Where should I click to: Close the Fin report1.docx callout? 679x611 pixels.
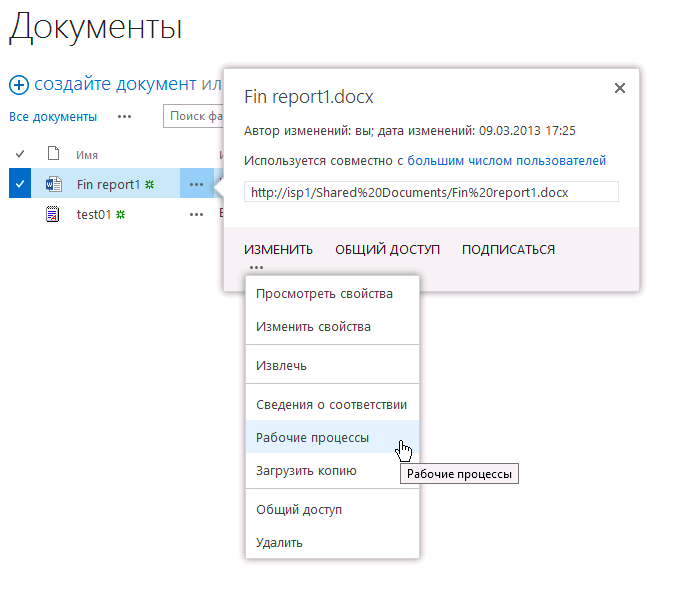point(620,88)
